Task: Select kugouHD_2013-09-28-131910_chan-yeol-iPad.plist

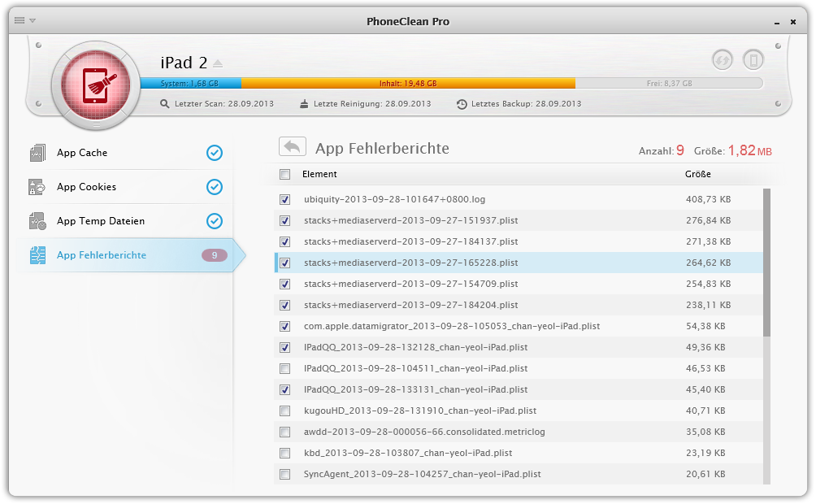Action: (420, 411)
